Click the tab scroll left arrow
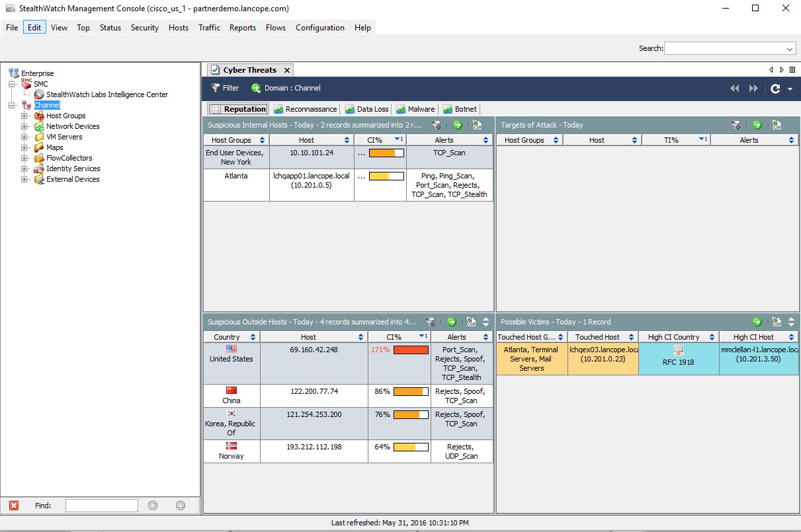 click(771, 70)
